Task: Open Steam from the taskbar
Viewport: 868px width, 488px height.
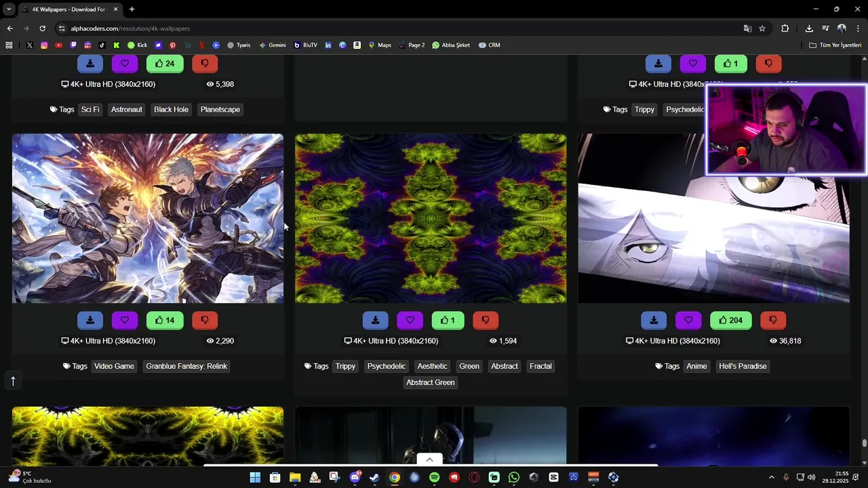Action: pyautogui.click(x=374, y=477)
